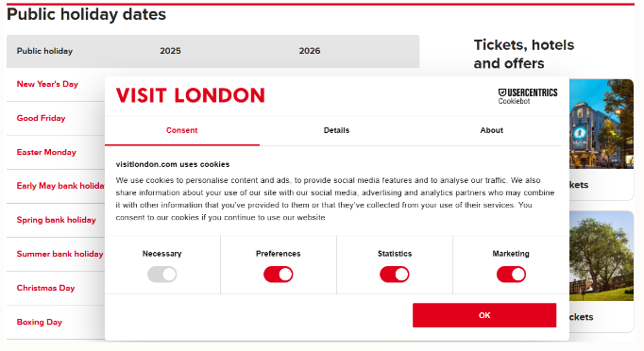644x351 pixels.
Task: Switch to the About tab
Action: pos(491,130)
